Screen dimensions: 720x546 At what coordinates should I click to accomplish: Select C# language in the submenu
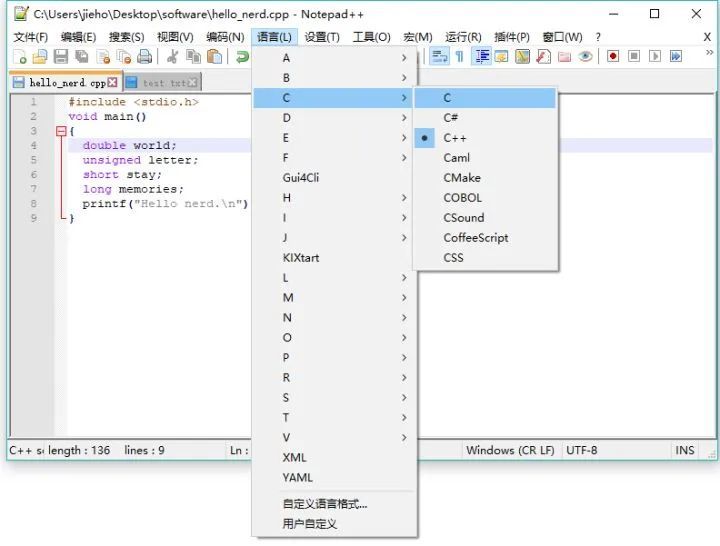pyautogui.click(x=485, y=118)
